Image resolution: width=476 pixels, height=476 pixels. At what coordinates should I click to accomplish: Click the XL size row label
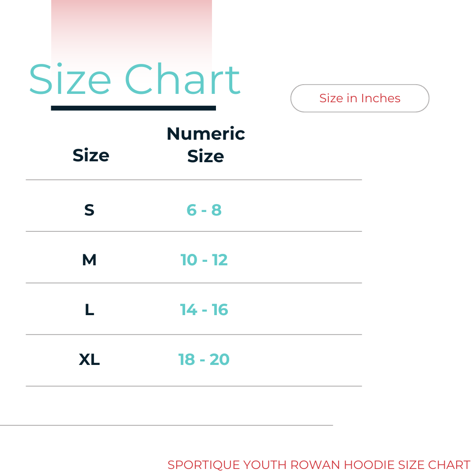(x=89, y=360)
